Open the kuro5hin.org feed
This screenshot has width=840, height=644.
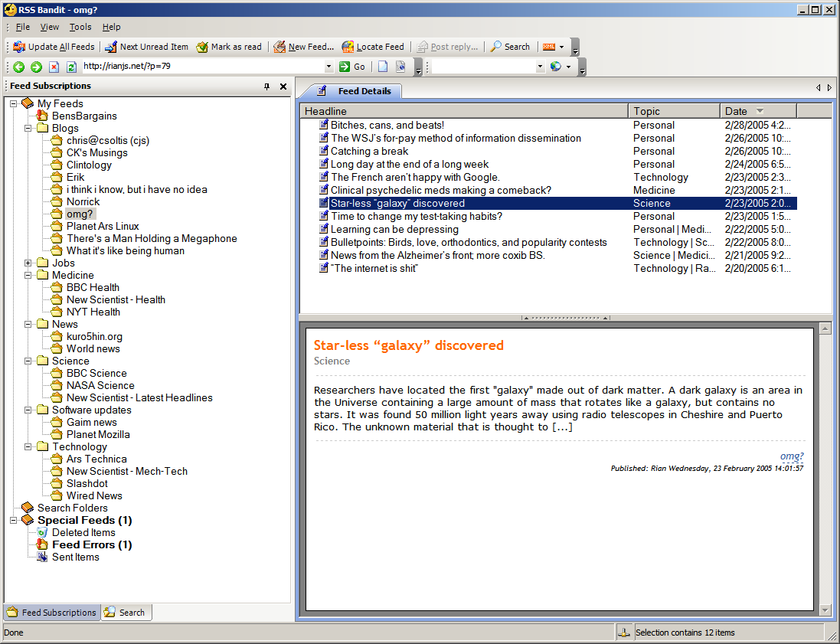tap(94, 336)
